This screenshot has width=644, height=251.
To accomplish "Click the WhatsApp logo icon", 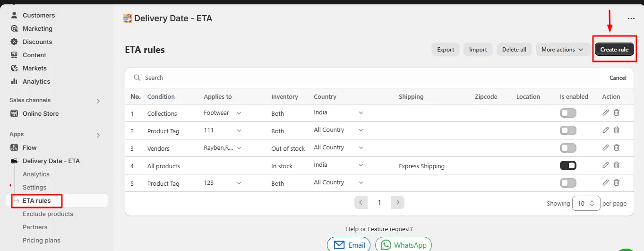I will [x=386, y=245].
